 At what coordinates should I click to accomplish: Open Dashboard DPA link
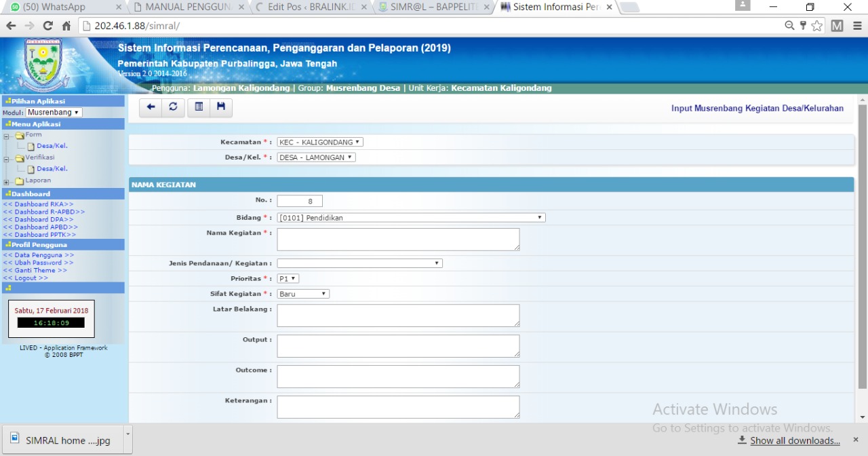pyautogui.click(x=38, y=220)
